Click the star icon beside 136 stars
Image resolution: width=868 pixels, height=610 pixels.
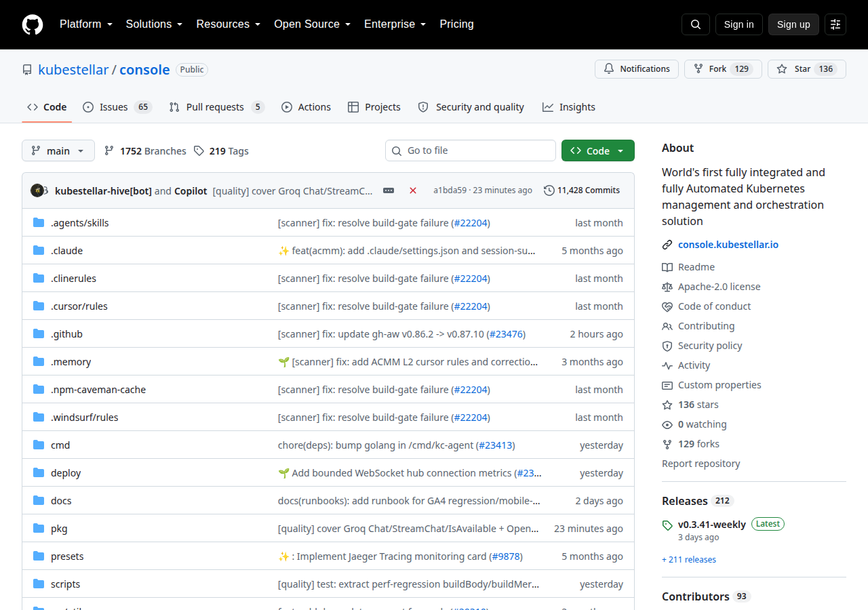click(667, 405)
